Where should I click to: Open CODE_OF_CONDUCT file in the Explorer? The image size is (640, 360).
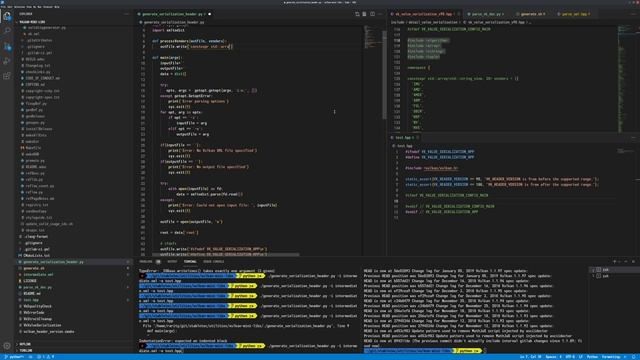point(42,78)
